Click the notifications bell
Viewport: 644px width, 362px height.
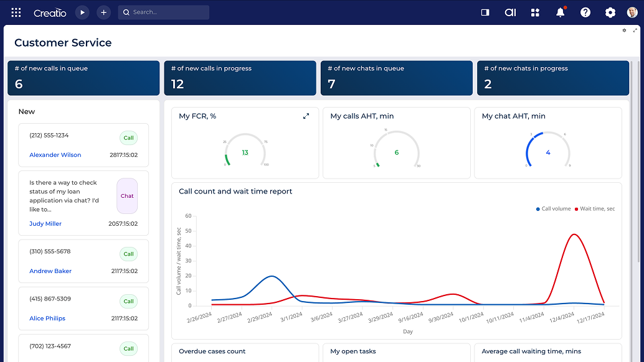click(x=559, y=12)
